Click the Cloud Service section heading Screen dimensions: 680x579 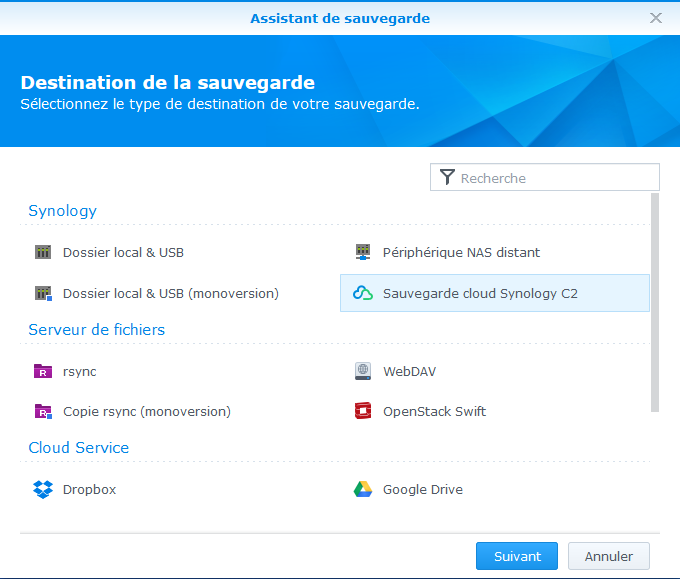[79, 448]
